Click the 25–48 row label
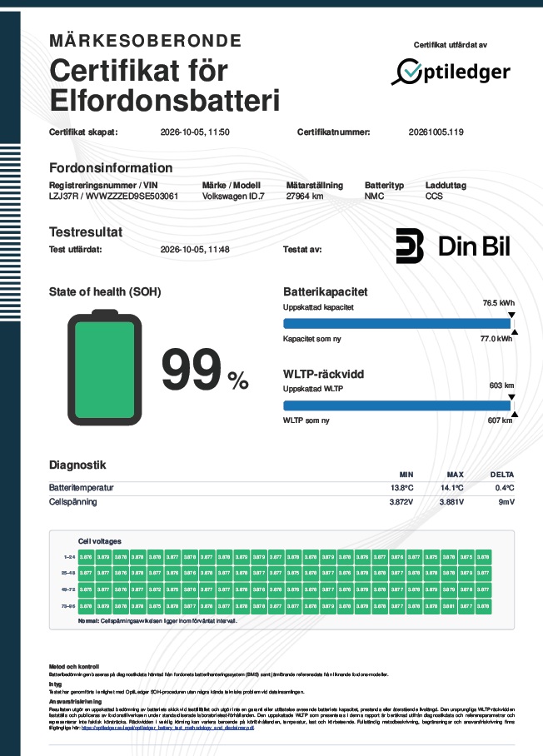The image size is (543, 756). 68,574
